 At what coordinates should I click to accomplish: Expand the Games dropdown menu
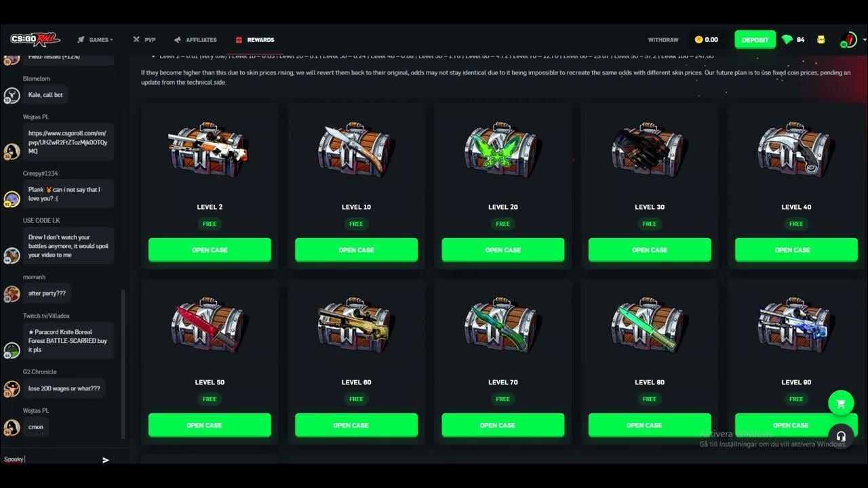point(95,40)
